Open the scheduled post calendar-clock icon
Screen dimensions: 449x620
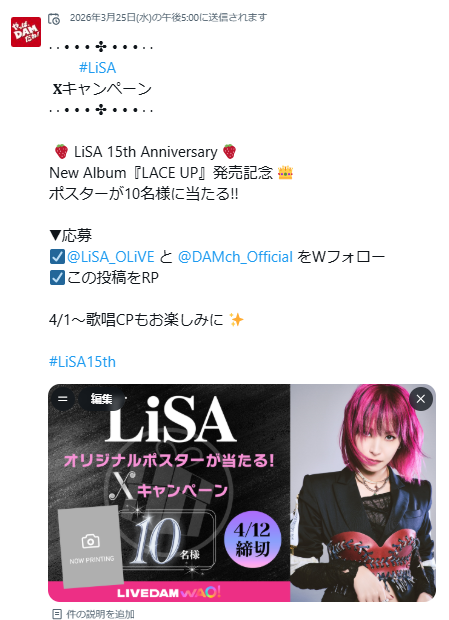(54, 19)
